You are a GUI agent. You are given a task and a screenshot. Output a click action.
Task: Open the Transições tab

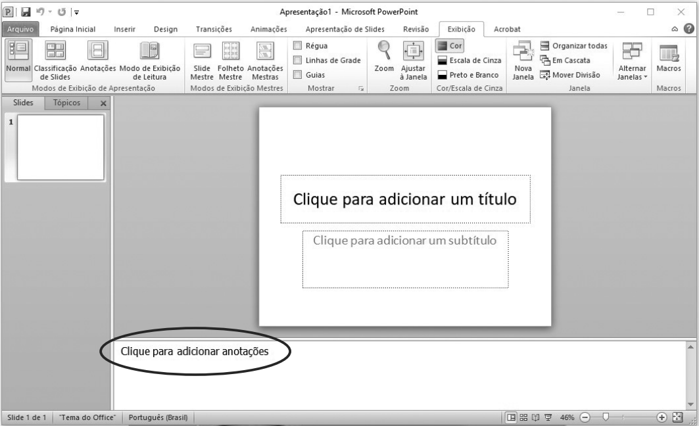[x=214, y=29]
